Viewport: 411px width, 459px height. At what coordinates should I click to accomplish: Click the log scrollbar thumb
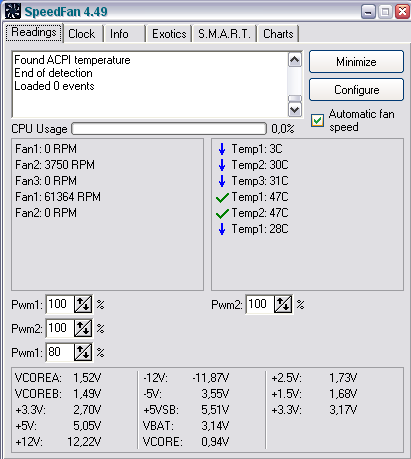(x=295, y=98)
